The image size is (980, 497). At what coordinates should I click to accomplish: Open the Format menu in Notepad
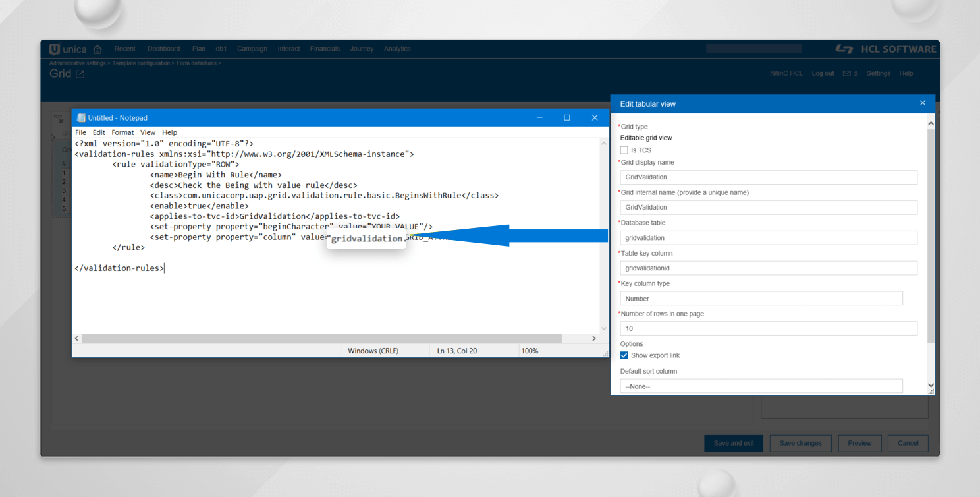122,132
